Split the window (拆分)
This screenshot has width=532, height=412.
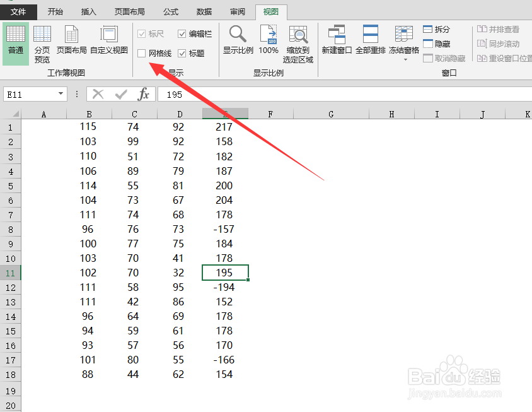[x=436, y=29]
